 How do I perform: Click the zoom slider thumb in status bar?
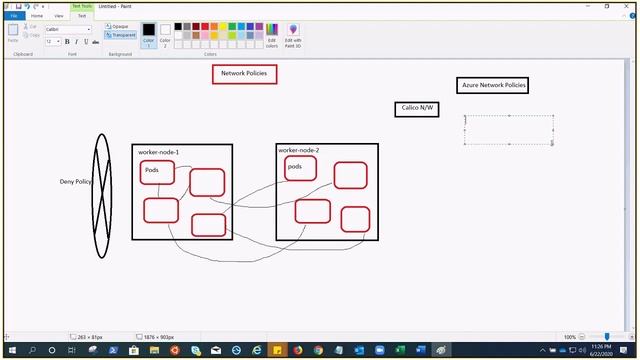(x=607, y=337)
